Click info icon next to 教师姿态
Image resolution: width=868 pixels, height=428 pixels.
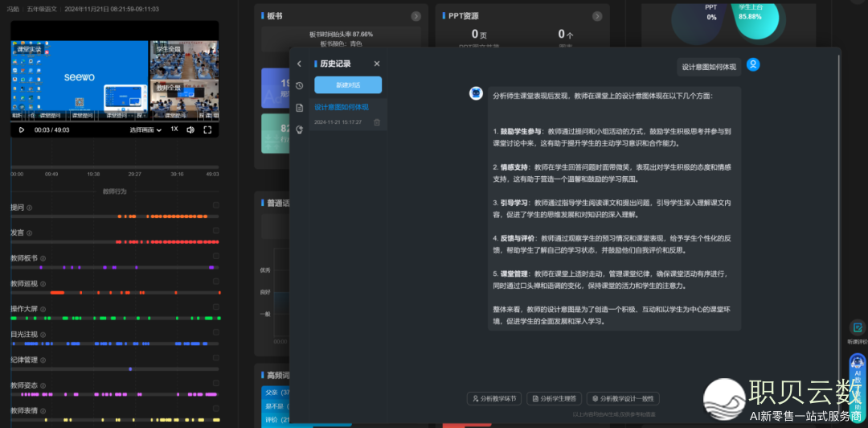pos(43,385)
